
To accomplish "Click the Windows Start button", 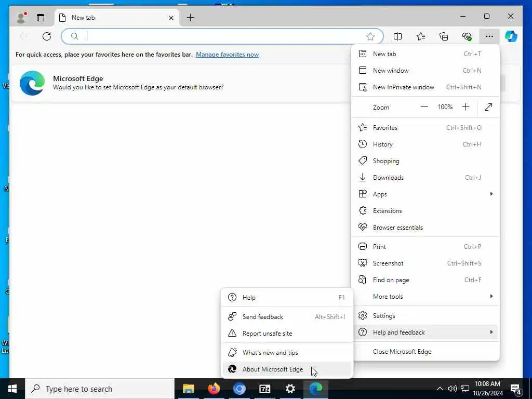I will (12, 389).
